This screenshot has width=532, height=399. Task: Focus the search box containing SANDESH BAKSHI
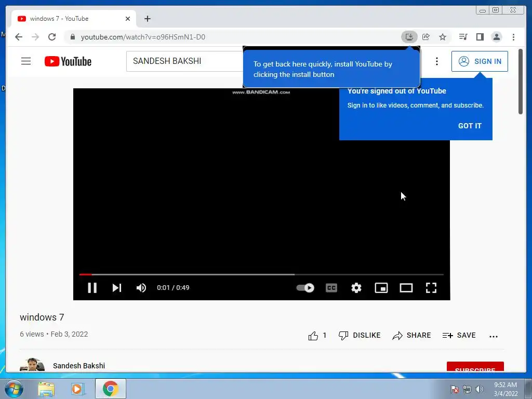click(x=185, y=61)
